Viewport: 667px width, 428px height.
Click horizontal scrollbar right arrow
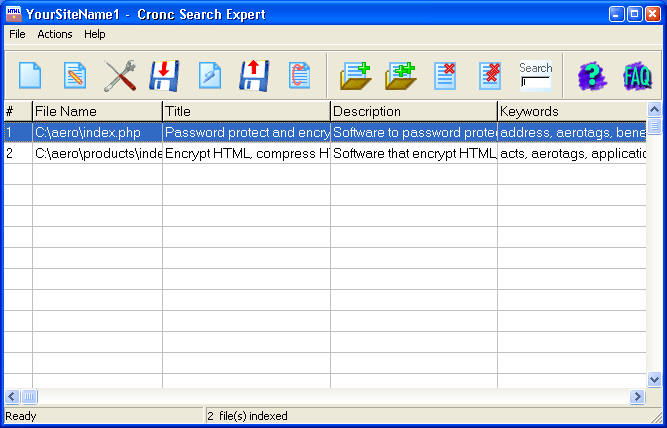pos(637,397)
